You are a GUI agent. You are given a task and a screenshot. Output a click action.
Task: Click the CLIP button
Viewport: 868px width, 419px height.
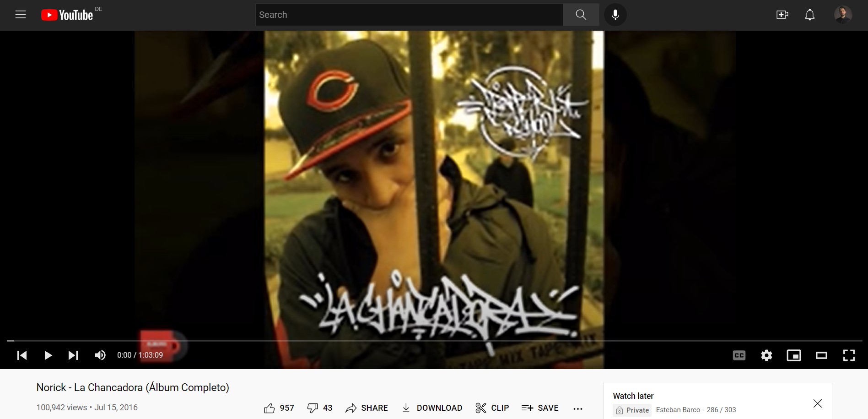pyautogui.click(x=492, y=408)
